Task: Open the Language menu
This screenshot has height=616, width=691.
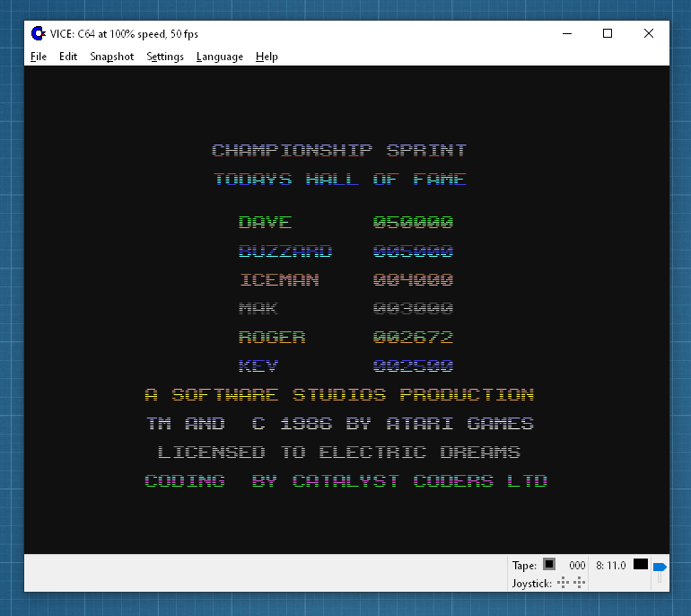Action: (220, 57)
